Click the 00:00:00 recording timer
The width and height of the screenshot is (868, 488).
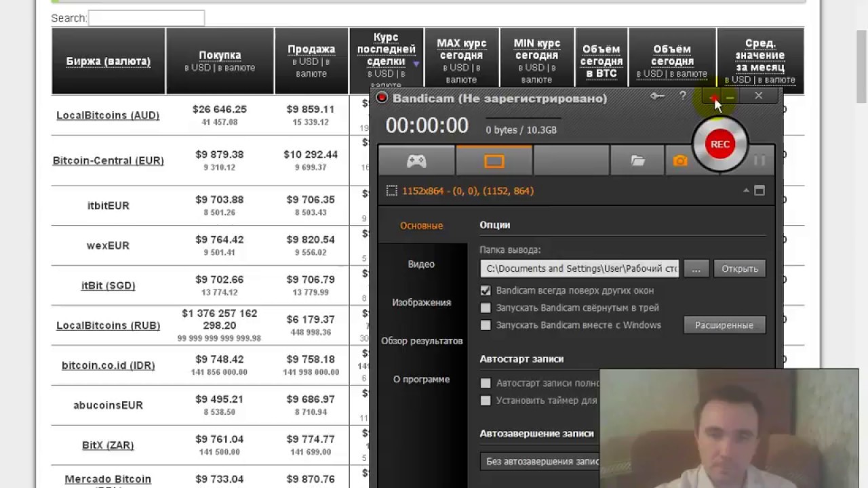point(427,125)
